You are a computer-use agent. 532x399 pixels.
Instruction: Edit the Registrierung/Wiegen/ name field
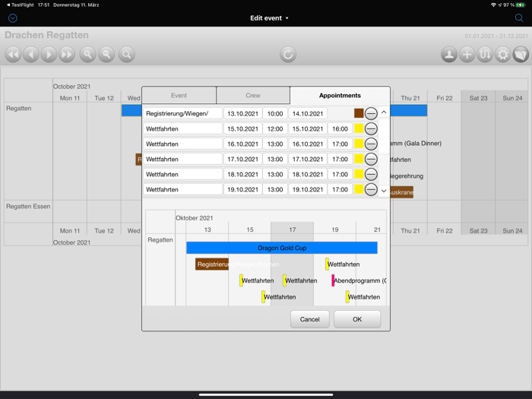click(x=183, y=113)
